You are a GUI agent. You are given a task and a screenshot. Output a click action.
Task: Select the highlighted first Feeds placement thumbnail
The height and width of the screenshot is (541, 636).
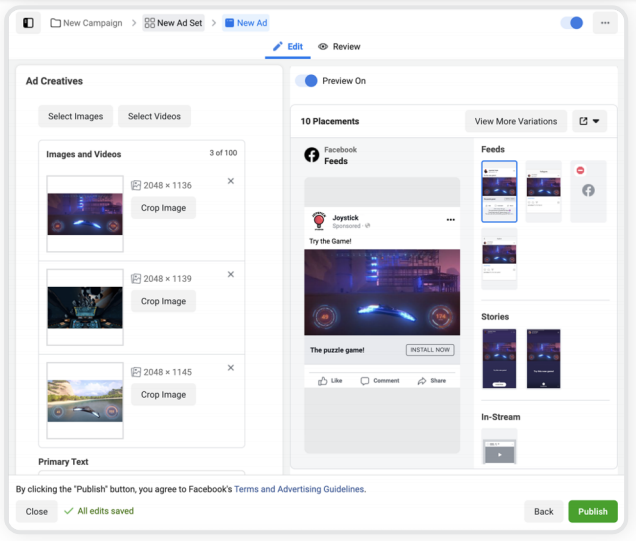pos(499,191)
